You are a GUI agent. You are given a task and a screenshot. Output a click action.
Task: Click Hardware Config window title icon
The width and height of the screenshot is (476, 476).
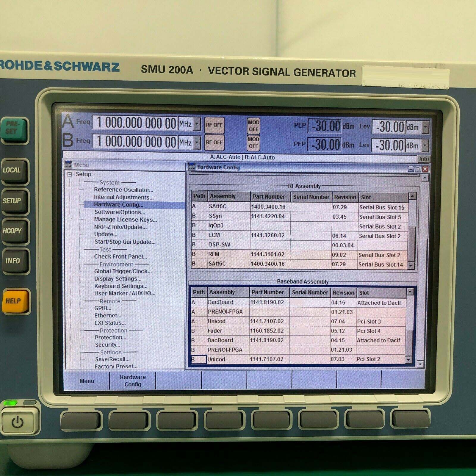click(192, 167)
